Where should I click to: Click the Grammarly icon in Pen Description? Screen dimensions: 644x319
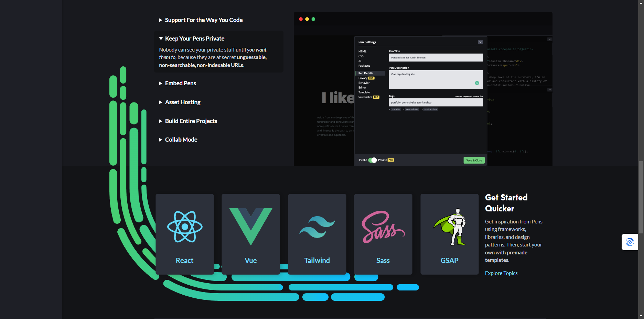[477, 83]
